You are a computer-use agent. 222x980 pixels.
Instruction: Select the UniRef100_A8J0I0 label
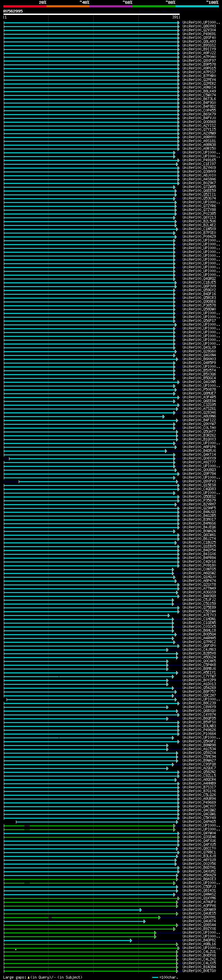coord(199,175)
